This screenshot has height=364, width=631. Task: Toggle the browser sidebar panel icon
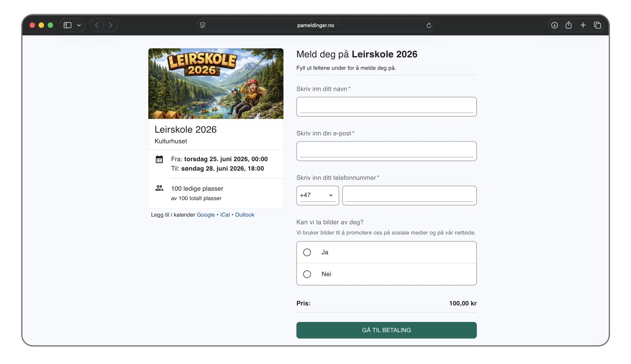pos(67,25)
